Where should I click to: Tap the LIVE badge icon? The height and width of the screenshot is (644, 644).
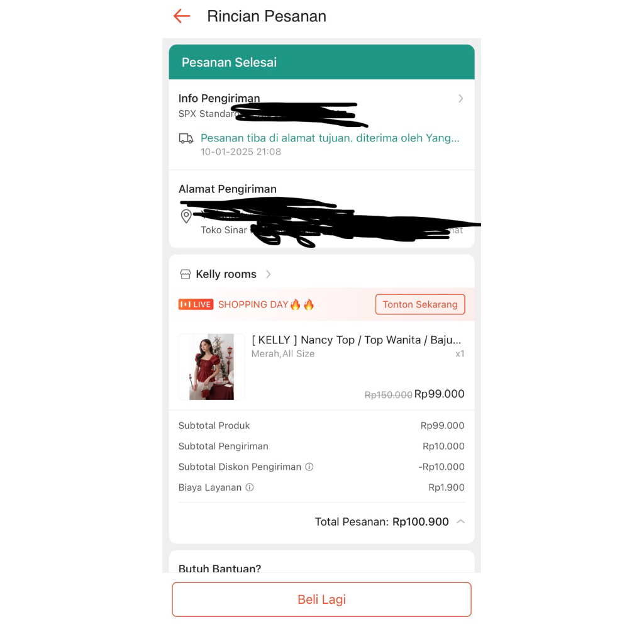(x=196, y=304)
